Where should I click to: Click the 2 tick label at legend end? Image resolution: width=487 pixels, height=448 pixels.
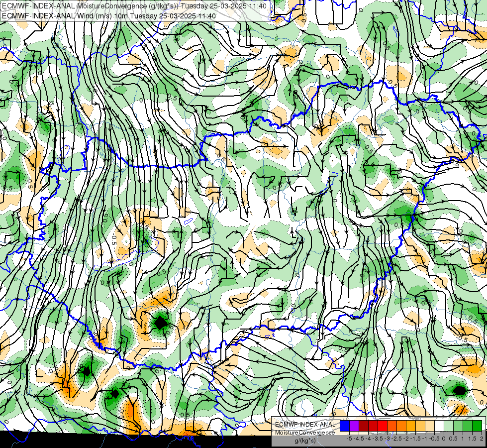tap(482, 439)
